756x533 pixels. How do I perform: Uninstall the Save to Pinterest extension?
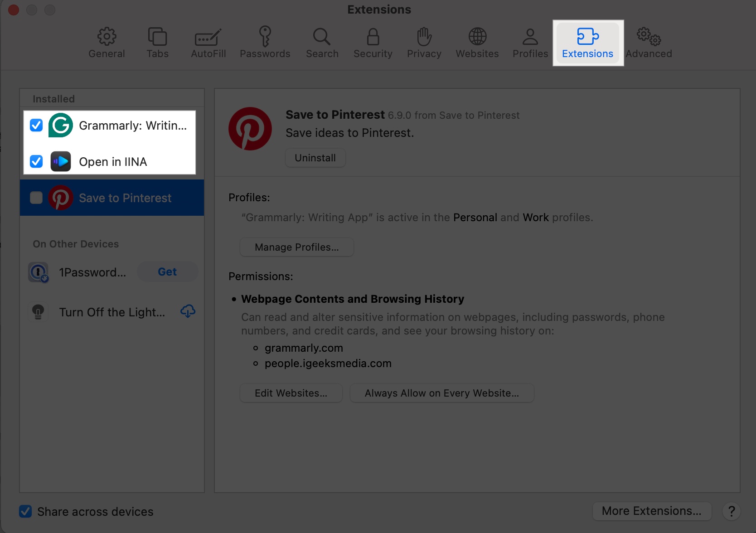315,158
